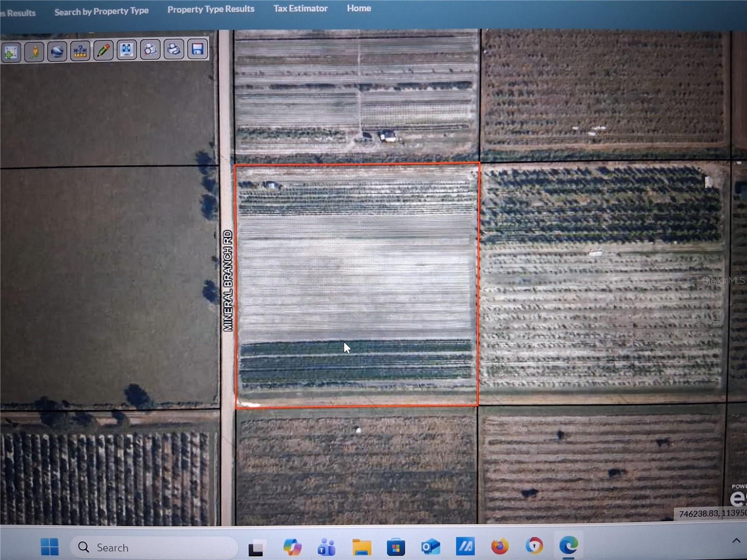747x560 pixels.
Task: Go to the Tax Estimator page
Action: 301,8
